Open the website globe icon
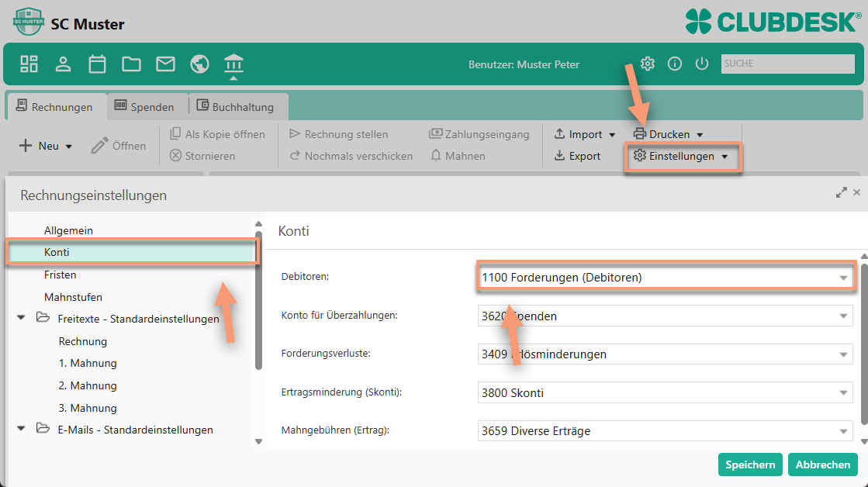This screenshot has height=487, width=868. pos(200,64)
